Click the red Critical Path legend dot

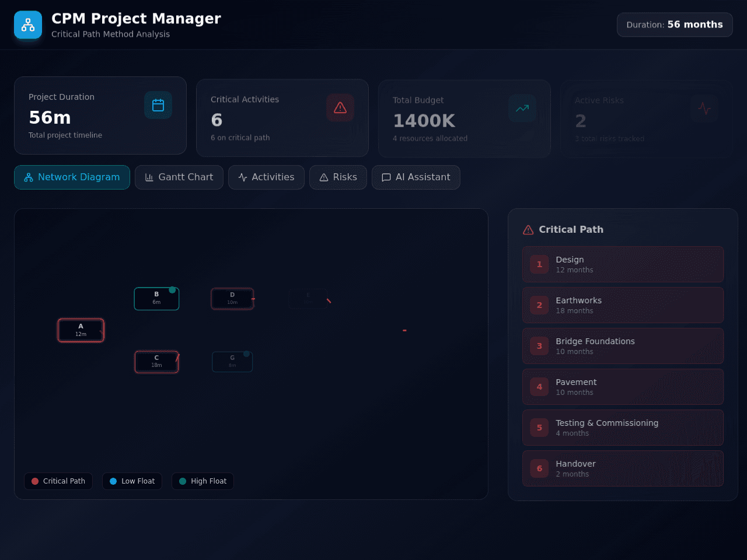coord(35,481)
